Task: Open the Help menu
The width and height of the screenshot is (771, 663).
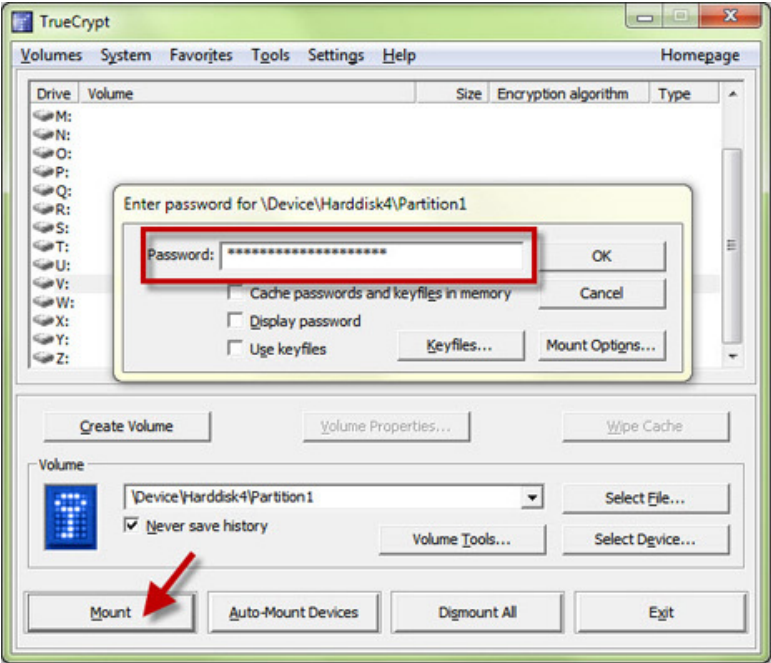Action: 399,55
